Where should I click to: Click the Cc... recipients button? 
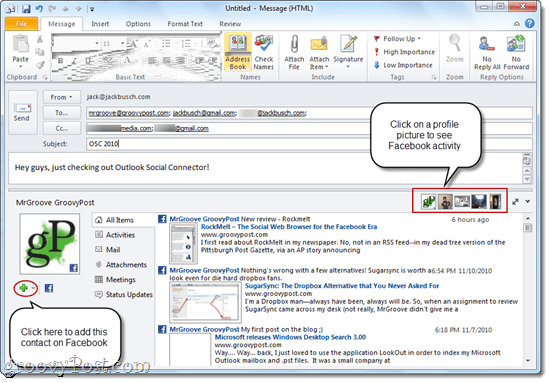click(61, 128)
